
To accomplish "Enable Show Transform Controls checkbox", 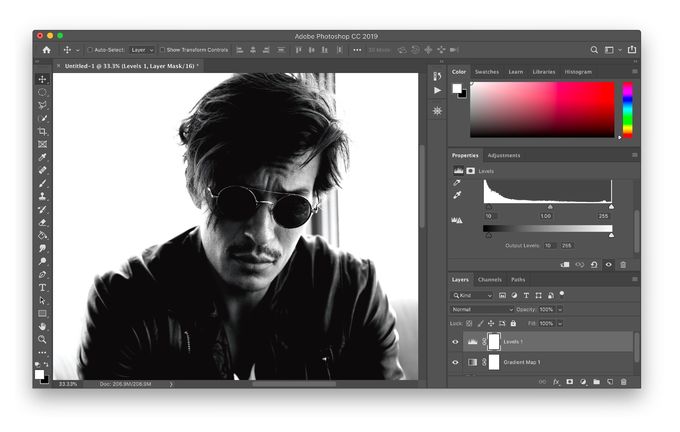I will pos(162,50).
